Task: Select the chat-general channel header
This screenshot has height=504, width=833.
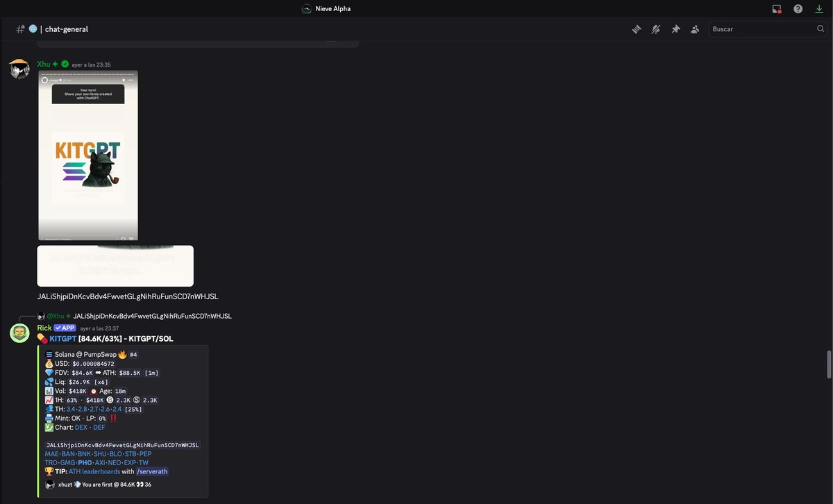Action: click(67, 29)
